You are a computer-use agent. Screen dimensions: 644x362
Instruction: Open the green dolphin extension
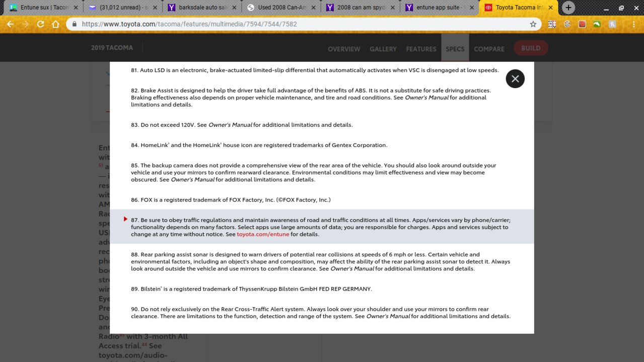tap(597, 24)
